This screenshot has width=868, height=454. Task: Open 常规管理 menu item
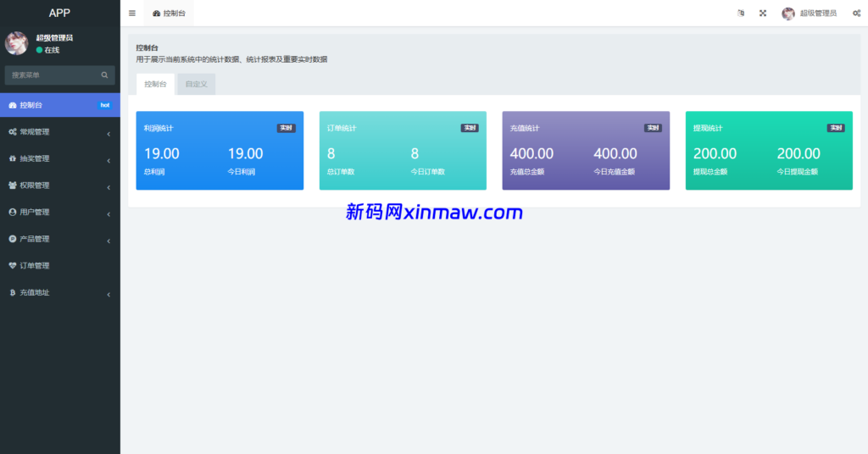[x=60, y=131]
